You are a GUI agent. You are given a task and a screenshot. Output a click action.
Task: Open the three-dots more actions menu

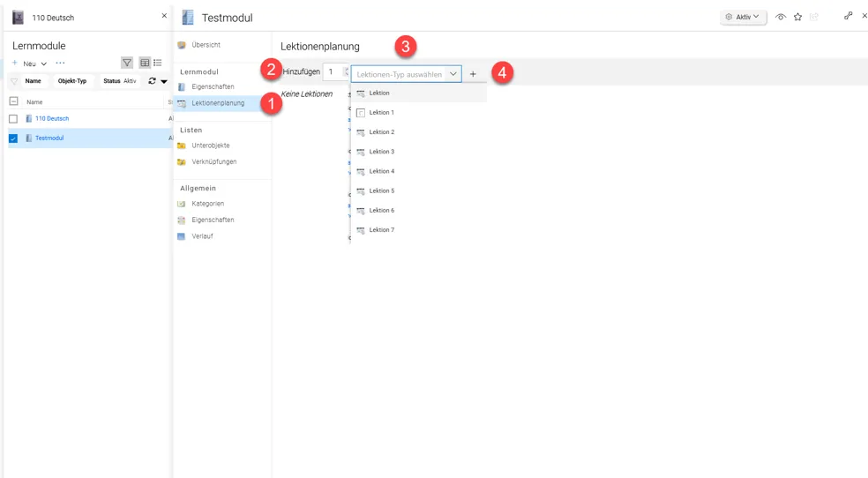[x=60, y=63]
